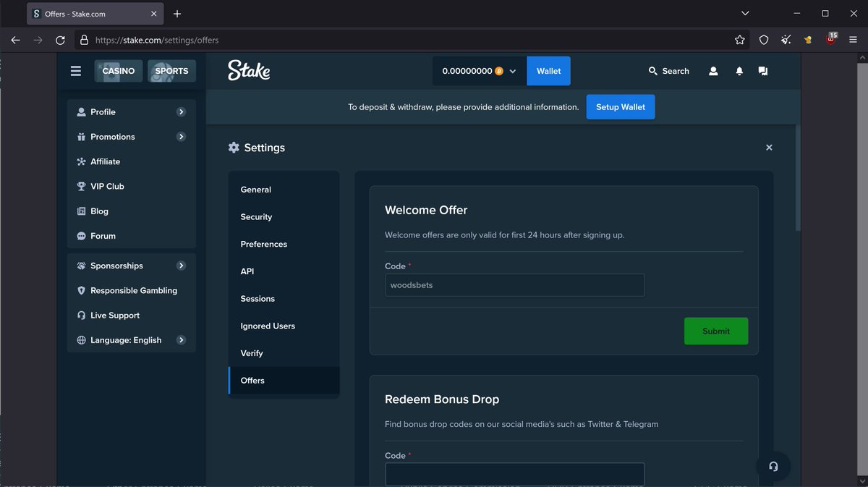Click the browser address bar URL
The image size is (868, 487).
pyautogui.click(x=157, y=40)
